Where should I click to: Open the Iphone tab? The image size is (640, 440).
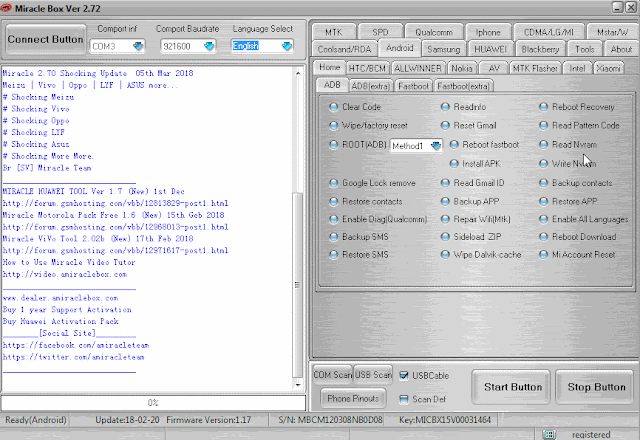(488, 32)
